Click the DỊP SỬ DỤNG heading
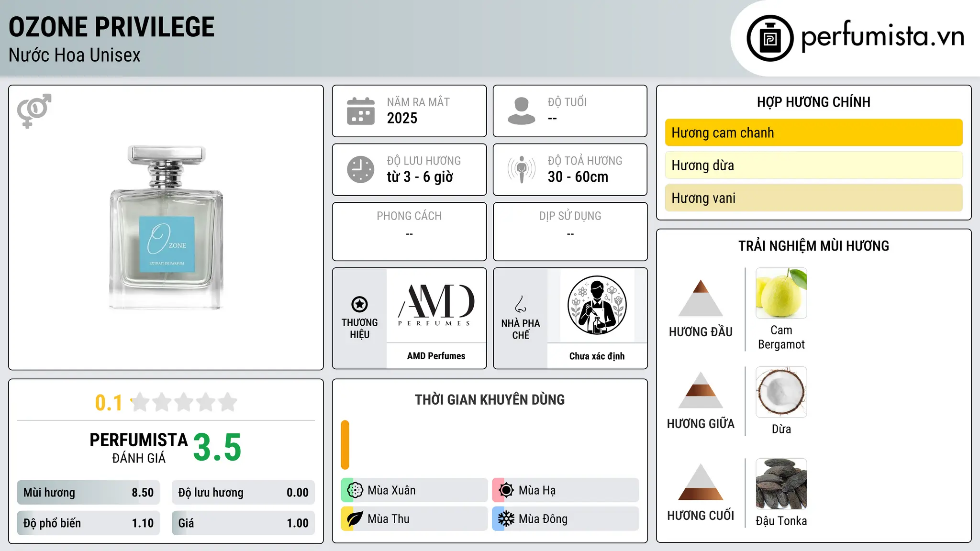 pyautogui.click(x=570, y=216)
